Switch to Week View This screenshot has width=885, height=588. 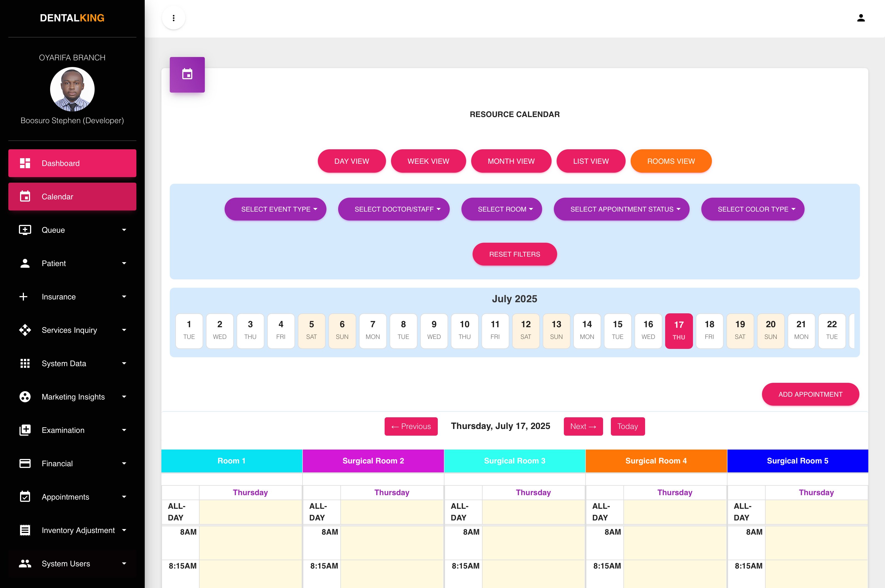click(x=428, y=161)
